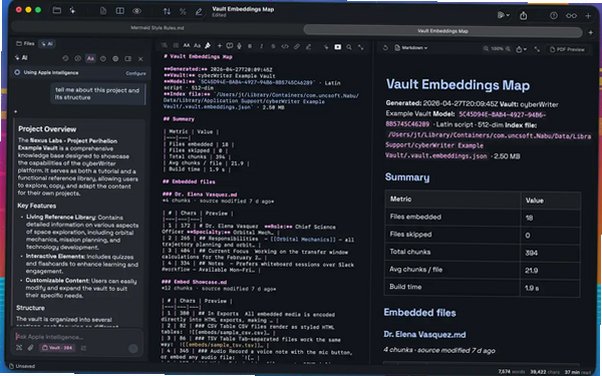Screen dimensions: 602x376
Task: Click the refresh icon in preview toolbar
Action: click(385, 48)
